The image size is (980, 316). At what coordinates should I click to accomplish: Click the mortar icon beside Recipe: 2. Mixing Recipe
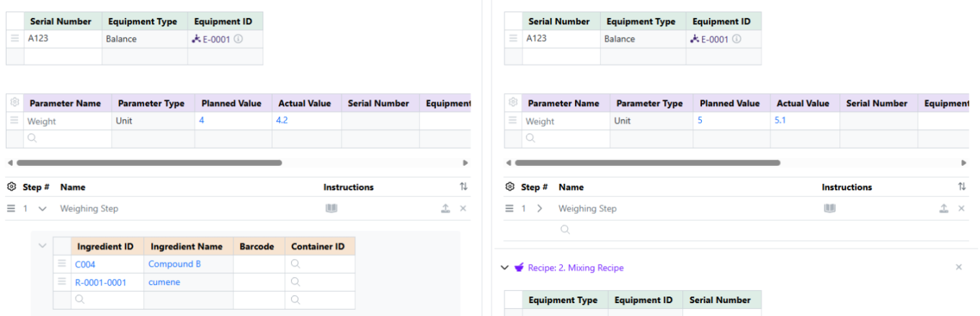pyautogui.click(x=519, y=268)
